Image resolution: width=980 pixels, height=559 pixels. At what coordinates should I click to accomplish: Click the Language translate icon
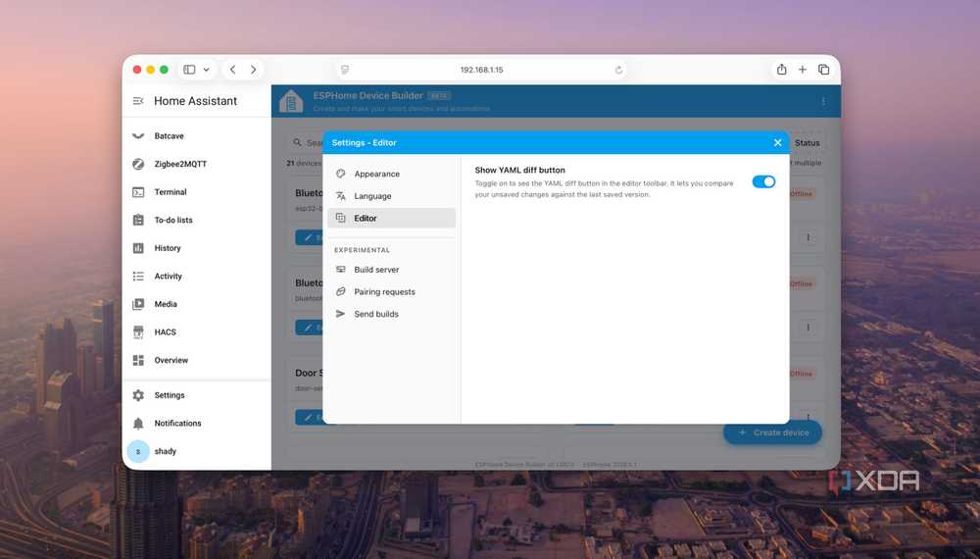pos(341,196)
